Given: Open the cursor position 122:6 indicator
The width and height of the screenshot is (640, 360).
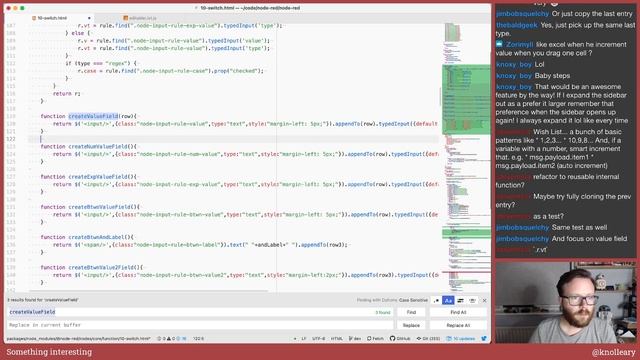Looking at the screenshot, I should 198,339.
